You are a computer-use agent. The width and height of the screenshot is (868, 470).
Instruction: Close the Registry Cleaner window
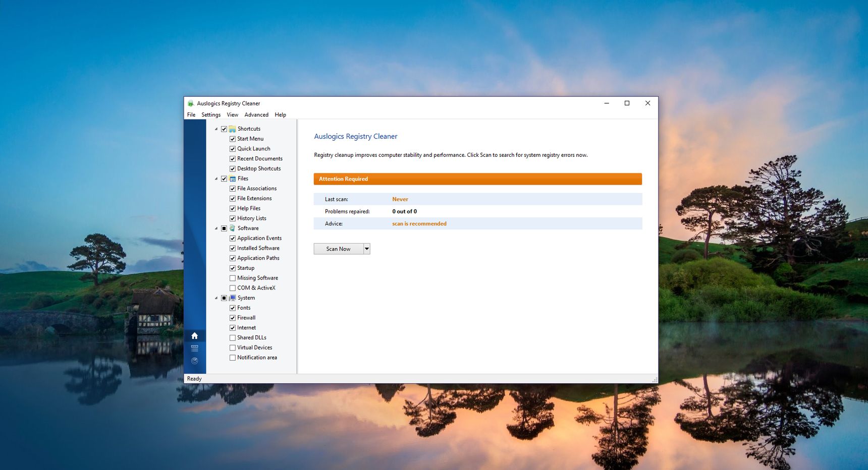click(x=648, y=103)
